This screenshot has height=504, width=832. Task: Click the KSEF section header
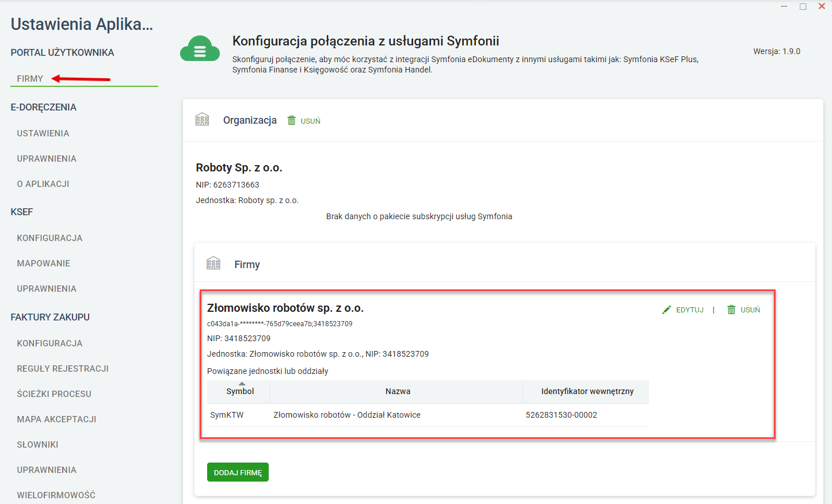pyautogui.click(x=22, y=212)
